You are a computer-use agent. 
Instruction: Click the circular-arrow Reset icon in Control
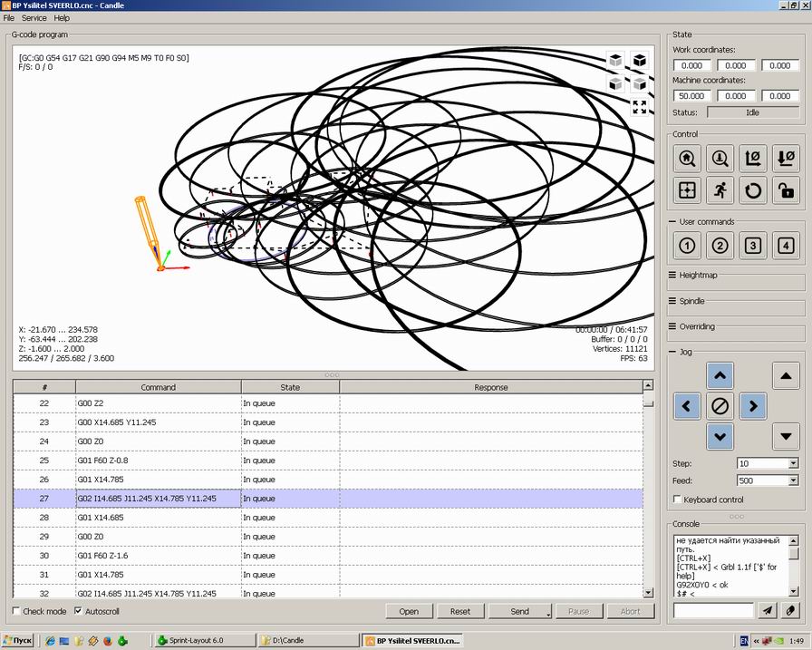point(753,190)
